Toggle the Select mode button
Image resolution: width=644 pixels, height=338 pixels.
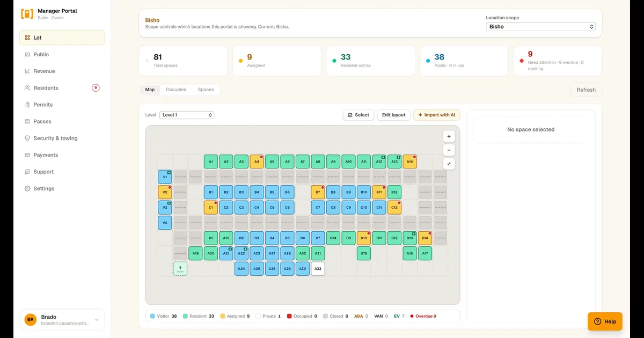358,115
